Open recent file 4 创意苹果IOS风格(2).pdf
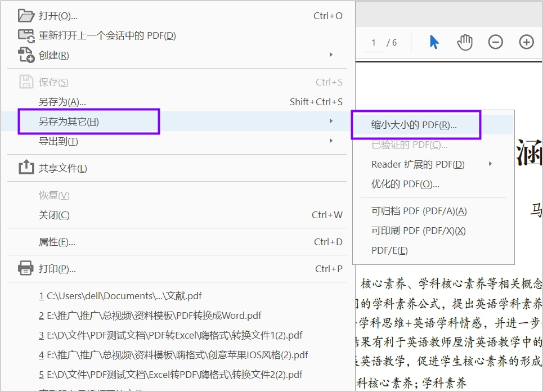543x392 pixels. pos(173,355)
